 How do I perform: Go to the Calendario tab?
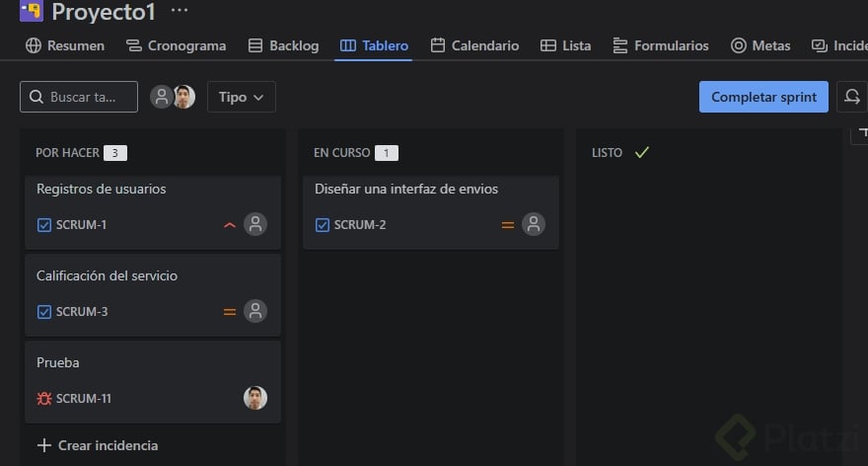pyautogui.click(x=474, y=45)
